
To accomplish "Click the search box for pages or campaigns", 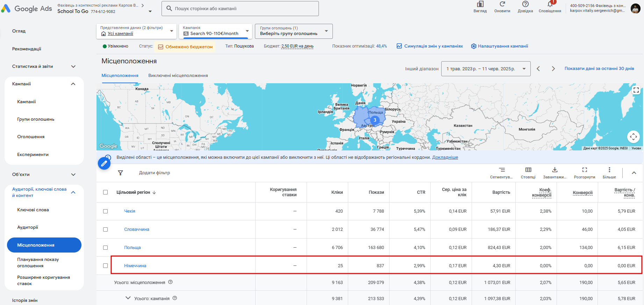I will click(x=240, y=8).
